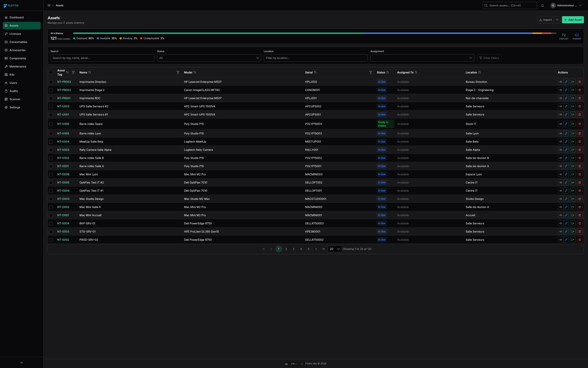Open asset tag link NT-V005
Viewport: 588px width, 368px height.
point(63,133)
